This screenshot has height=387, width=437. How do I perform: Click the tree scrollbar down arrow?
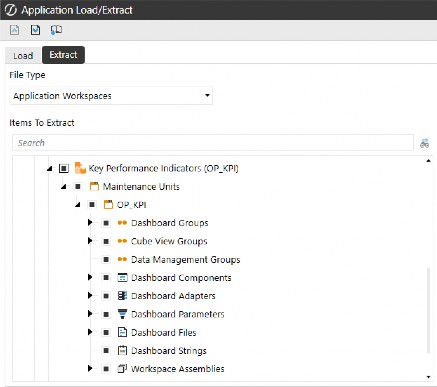pyautogui.click(x=428, y=377)
